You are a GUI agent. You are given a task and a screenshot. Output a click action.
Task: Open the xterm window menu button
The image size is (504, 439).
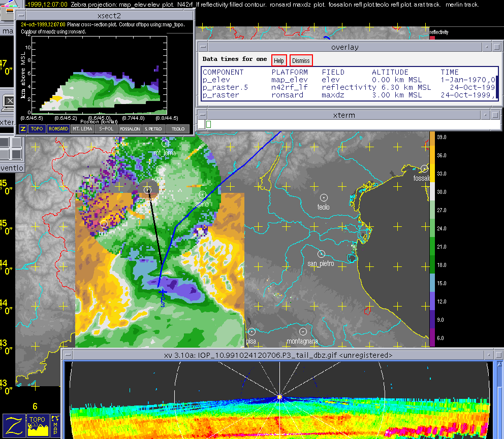203,115
